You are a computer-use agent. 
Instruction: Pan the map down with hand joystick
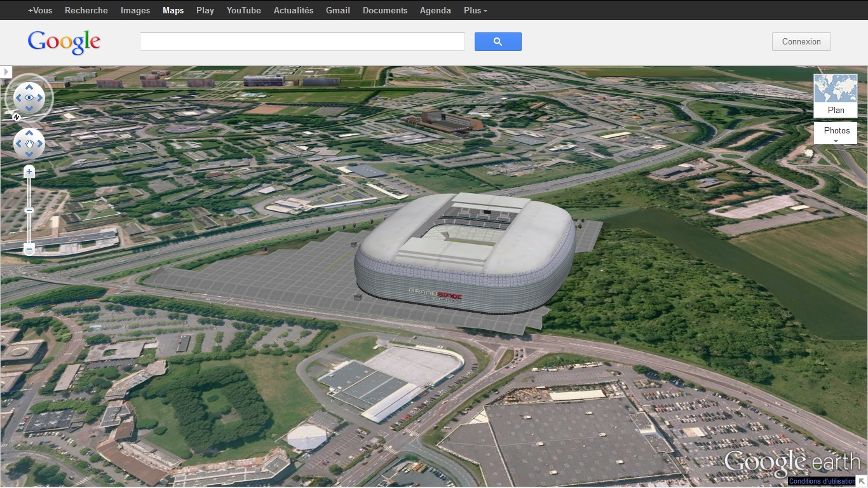click(29, 155)
